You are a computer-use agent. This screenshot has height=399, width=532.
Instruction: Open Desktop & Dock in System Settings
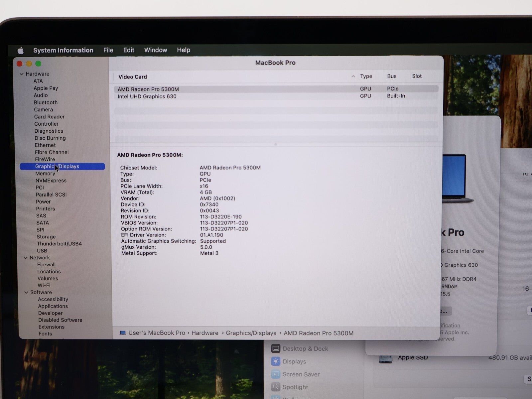click(x=300, y=348)
